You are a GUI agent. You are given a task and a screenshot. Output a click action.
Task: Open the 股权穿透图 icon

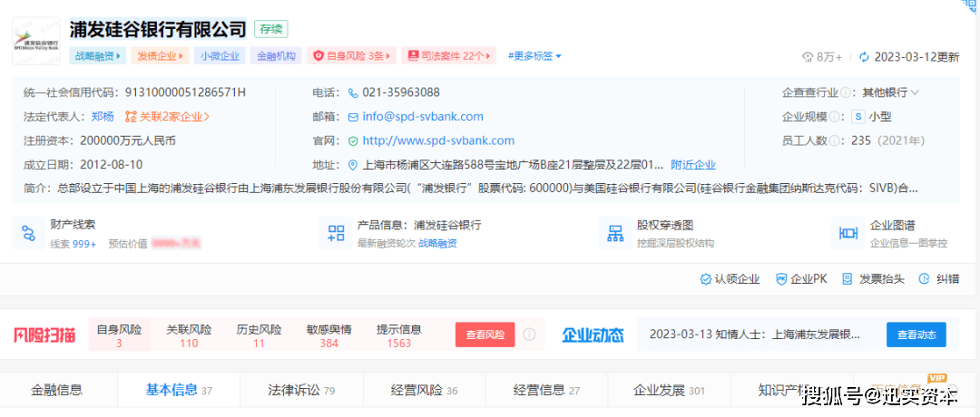(x=615, y=233)
